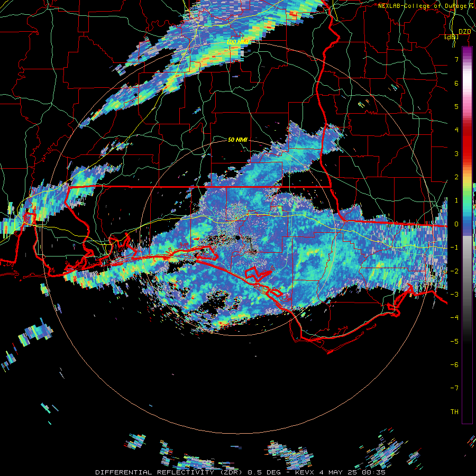Click the -3 value on color scale
This screenshot has height=476, width=476.
(454, 295)
